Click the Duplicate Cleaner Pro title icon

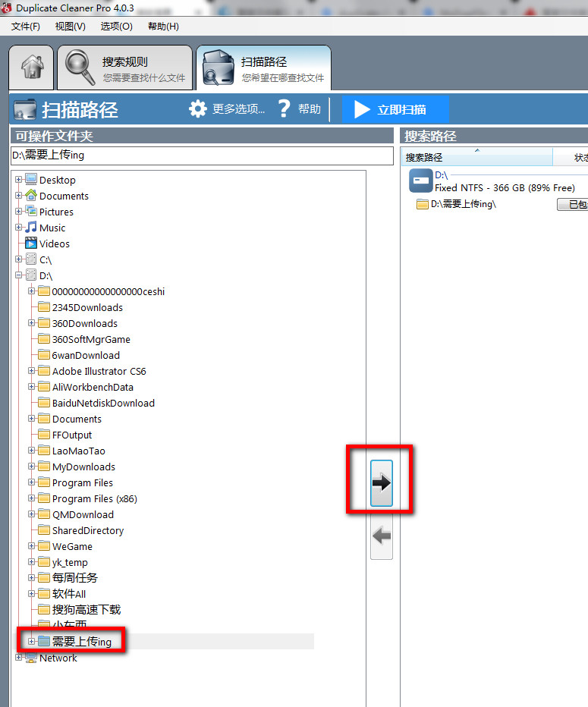6,8
